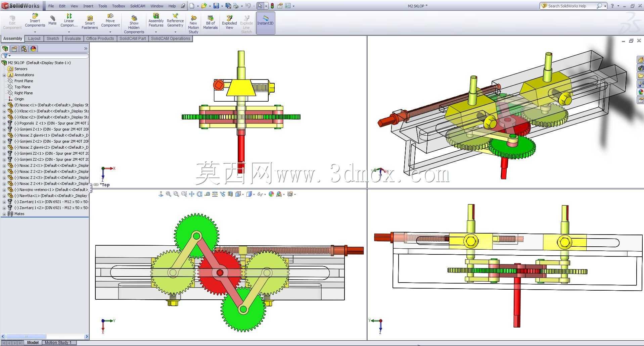644x346 pixels.
Task: Click the Section View icon
Action: [x=230, y=194]
